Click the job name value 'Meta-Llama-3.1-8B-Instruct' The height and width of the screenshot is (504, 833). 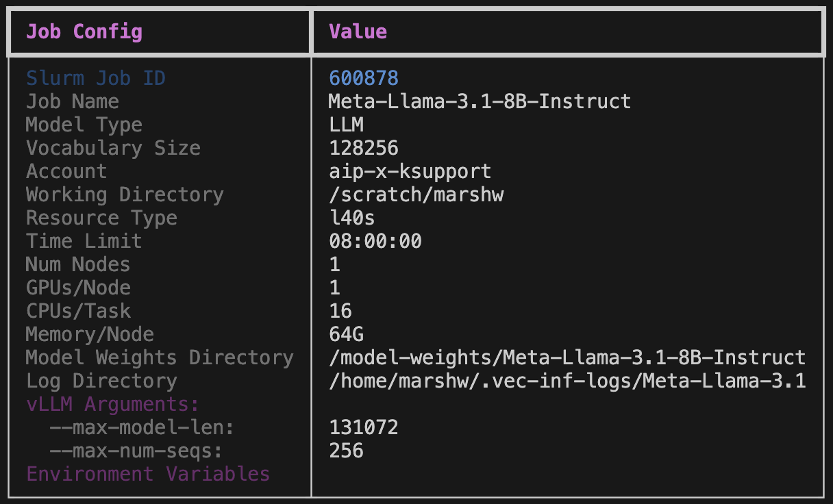pyautogui.click(x=480, y=101)
